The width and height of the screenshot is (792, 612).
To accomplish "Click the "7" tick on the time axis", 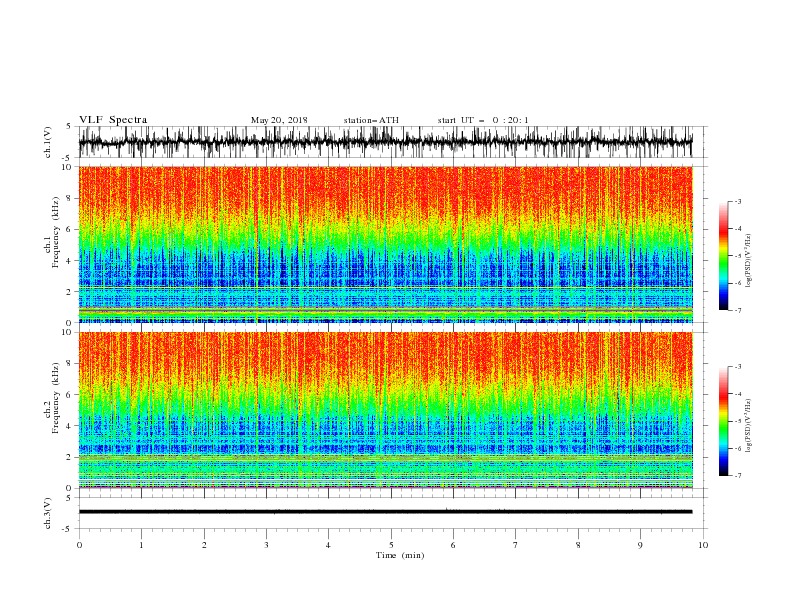I will (516, 545).
